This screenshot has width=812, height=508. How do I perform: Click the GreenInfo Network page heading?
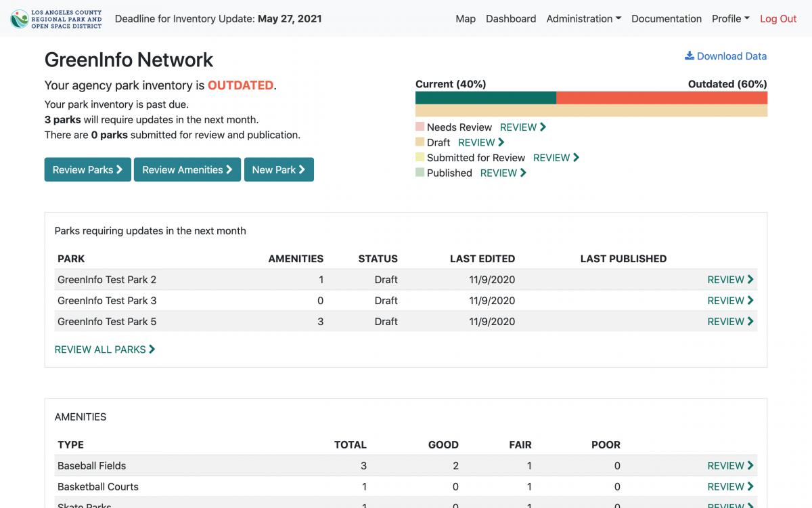[x=129, y=60]
